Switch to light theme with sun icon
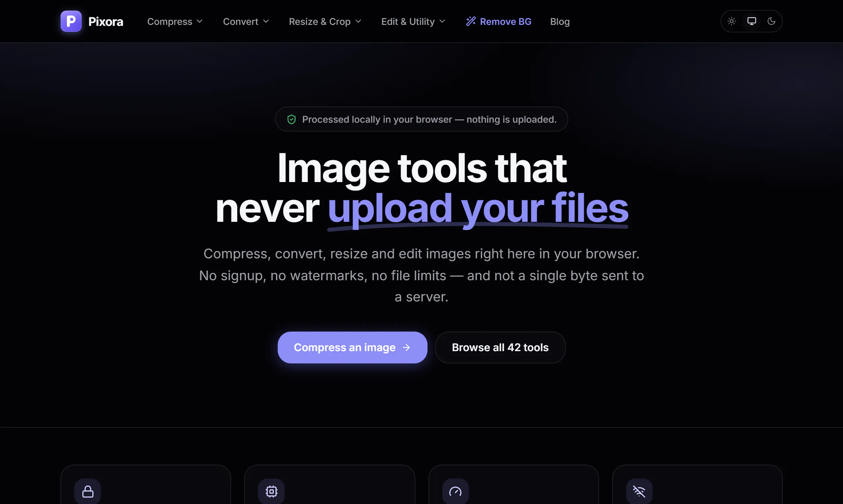 click(731, 21)
